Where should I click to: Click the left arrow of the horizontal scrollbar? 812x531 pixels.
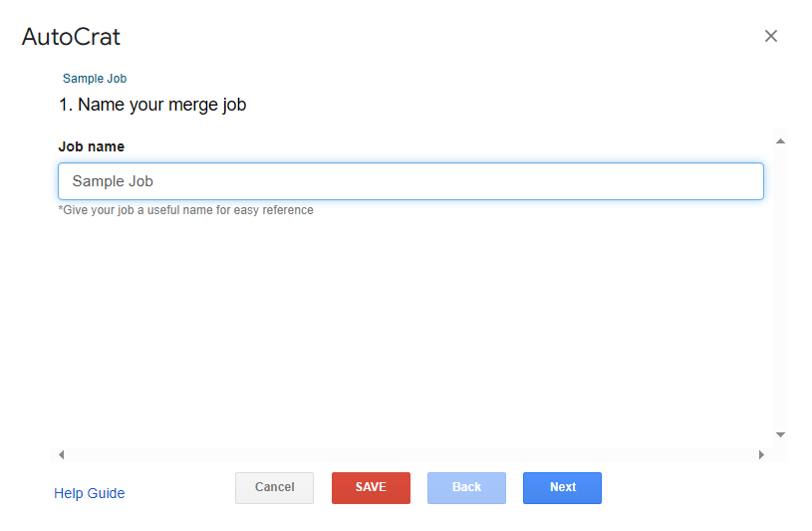click(x=62, y=454)
